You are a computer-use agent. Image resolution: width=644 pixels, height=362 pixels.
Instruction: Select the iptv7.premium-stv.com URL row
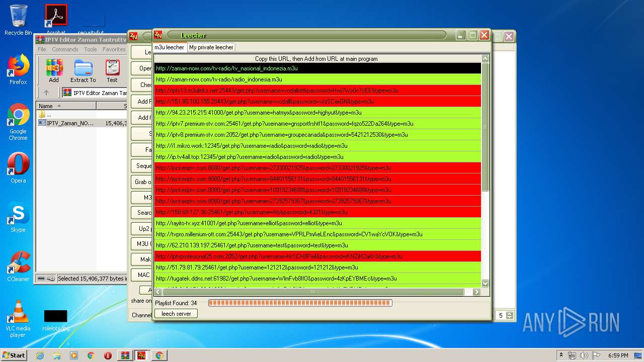tap(317, 124)
